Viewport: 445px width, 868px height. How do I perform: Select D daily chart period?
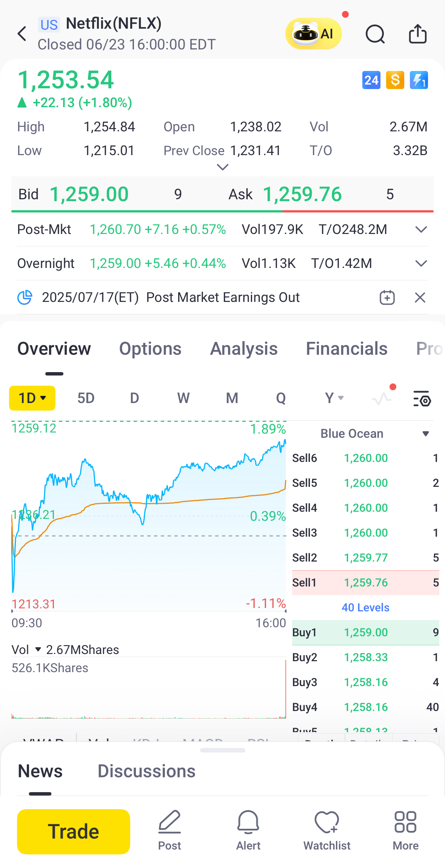click(134, 398)
